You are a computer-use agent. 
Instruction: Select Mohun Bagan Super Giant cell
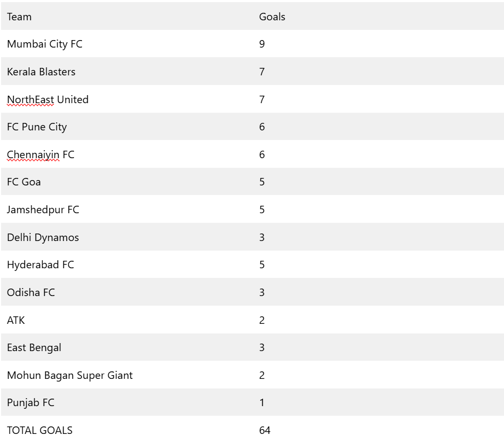tap(70, 375)
